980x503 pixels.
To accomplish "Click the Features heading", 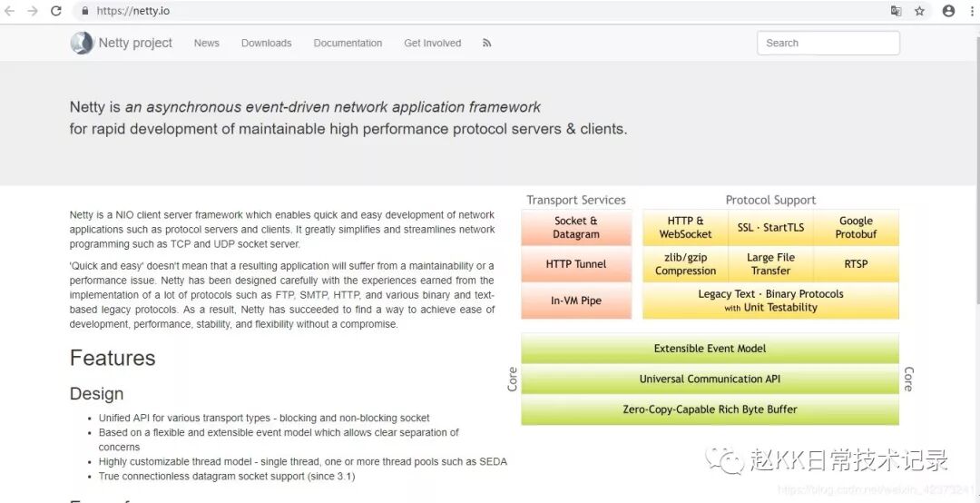I will (x=113, y=358).
